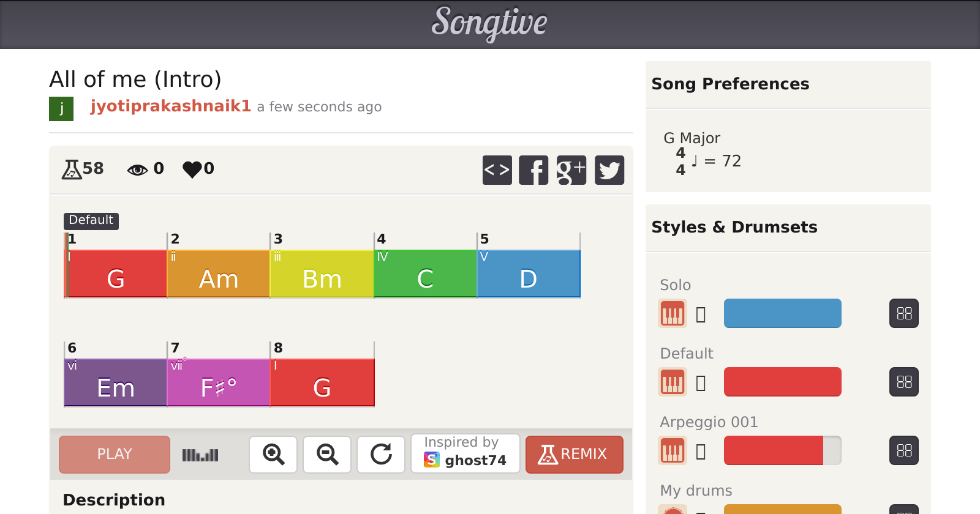Zoom out of chord timeline
Viewport: 980px width, 514px height.
327,454
